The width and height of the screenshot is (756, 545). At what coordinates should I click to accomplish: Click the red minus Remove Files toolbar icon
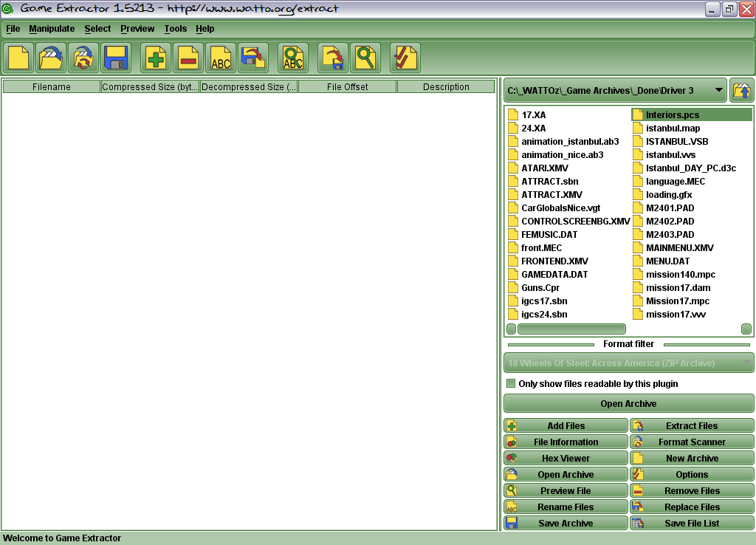pyautogui.click(x=188, y=58)
